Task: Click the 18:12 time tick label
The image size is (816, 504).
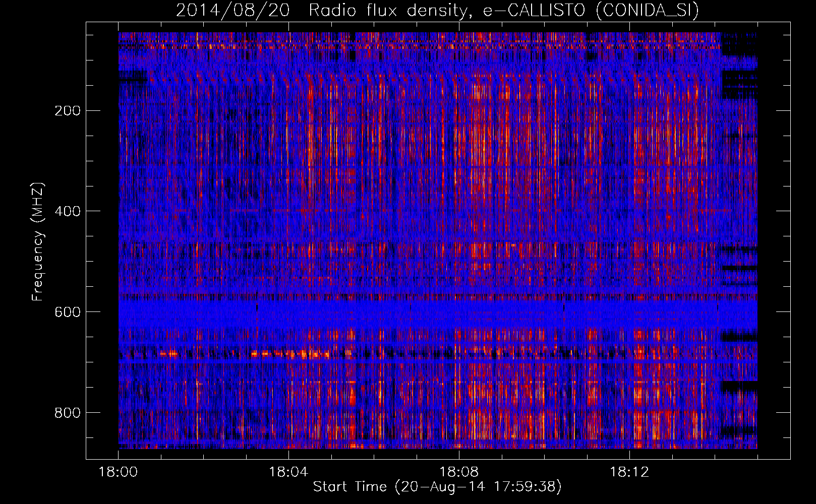Action: (x=629, y=472)
